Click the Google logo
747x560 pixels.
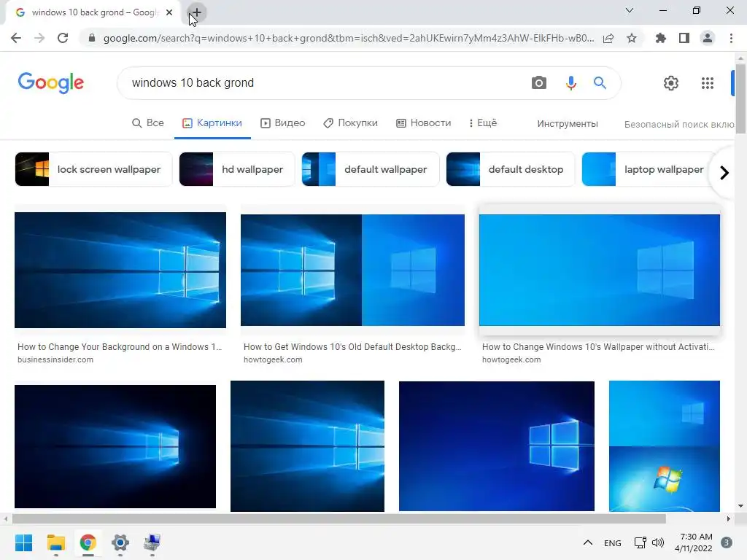[51, 83]
